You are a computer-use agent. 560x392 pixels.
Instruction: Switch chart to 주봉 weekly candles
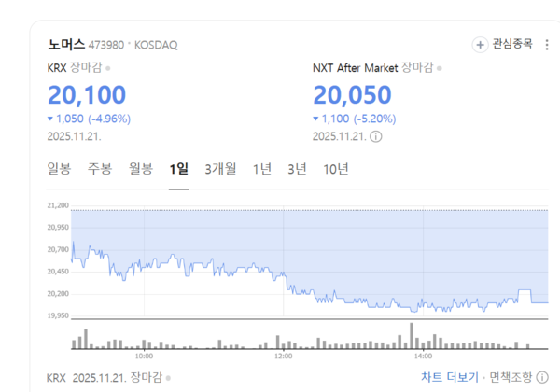(100, 169)
